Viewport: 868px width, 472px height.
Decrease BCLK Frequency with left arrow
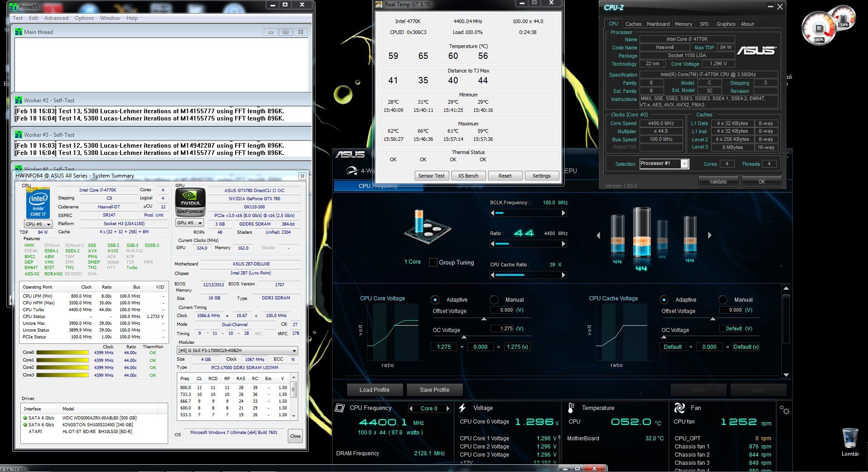[492, 213]
